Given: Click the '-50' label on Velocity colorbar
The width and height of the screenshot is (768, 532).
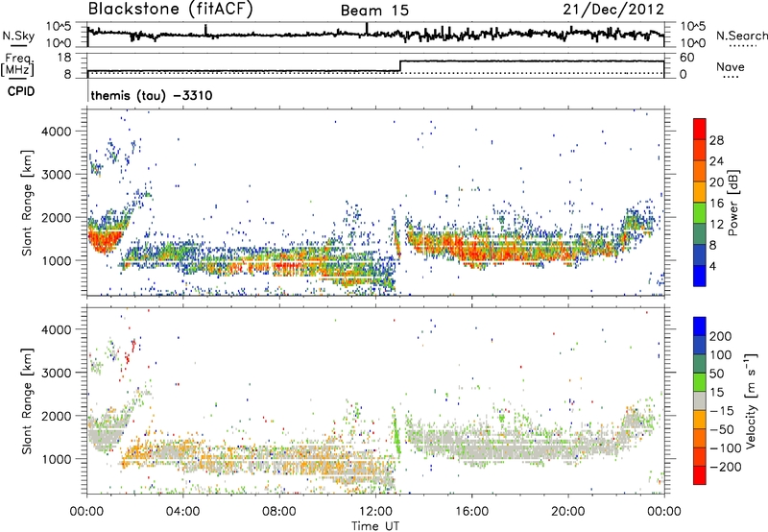Looking at the screenshot, I should [x=722, y=429].
